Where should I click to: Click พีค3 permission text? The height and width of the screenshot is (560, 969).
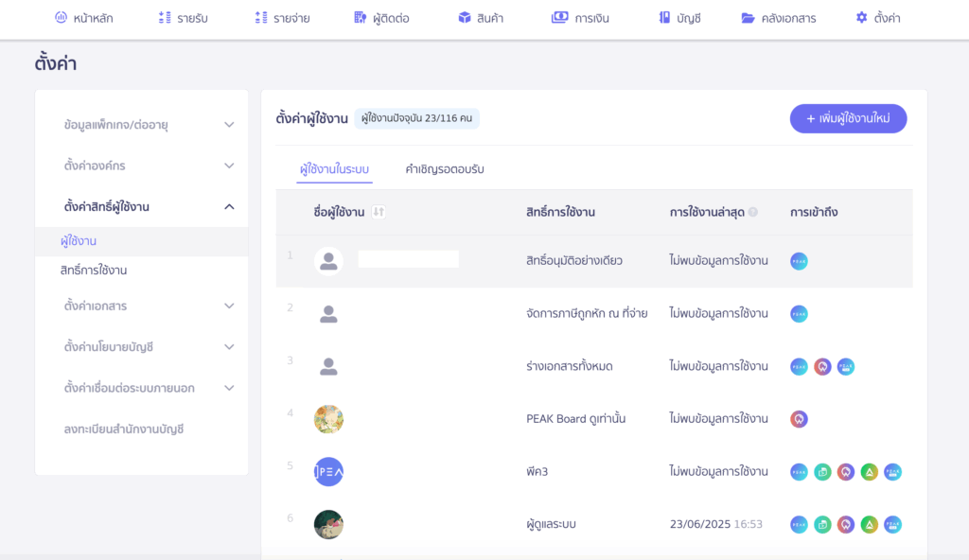pyautogui.click(x=537, y=472)
